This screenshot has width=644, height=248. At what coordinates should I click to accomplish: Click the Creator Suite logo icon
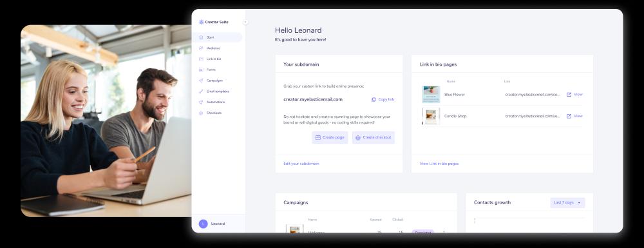tap(201, 22)
